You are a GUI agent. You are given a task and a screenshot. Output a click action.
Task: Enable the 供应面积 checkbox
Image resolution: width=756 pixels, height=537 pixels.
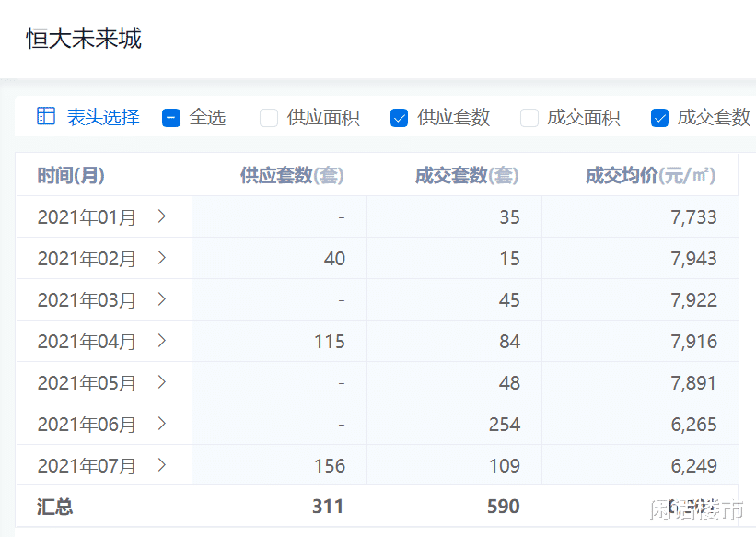[x=269, y=118]
